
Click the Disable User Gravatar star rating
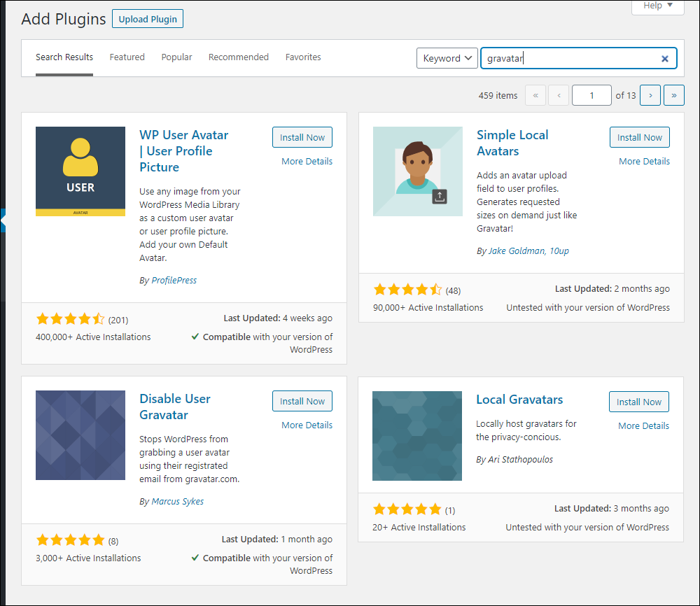(71, 540)
